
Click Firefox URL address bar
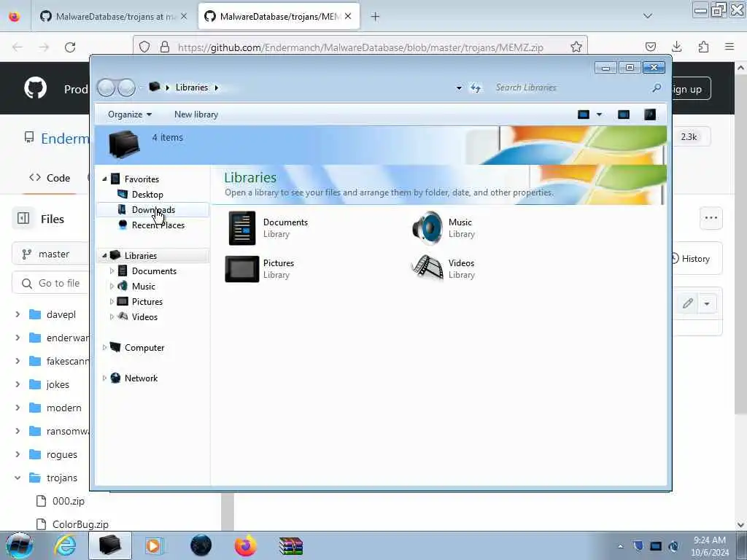(360, 47)
